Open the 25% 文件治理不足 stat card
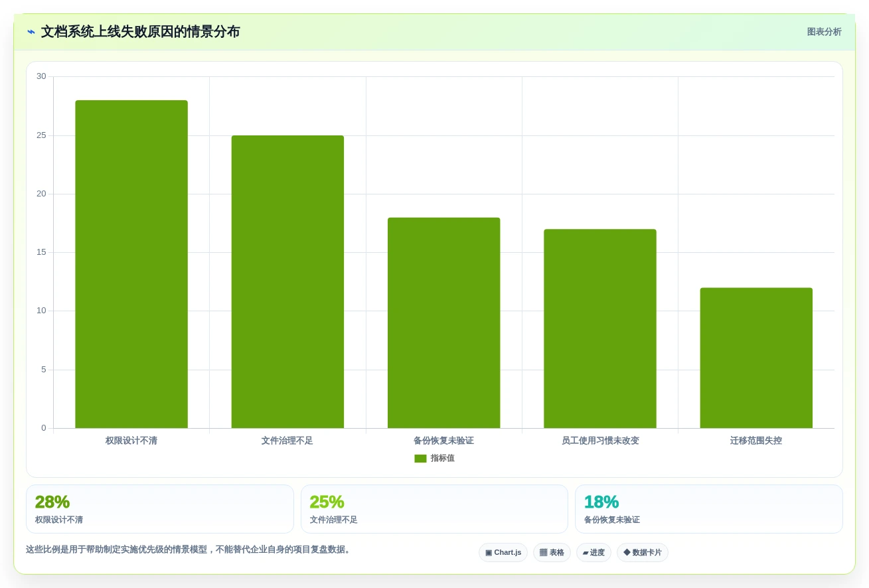 434,509
